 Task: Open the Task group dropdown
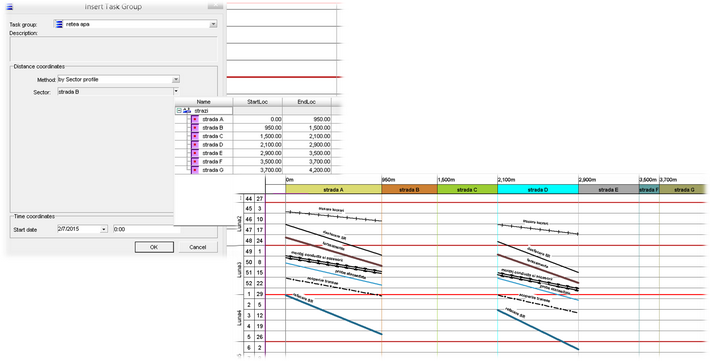(x=213, y=24)
